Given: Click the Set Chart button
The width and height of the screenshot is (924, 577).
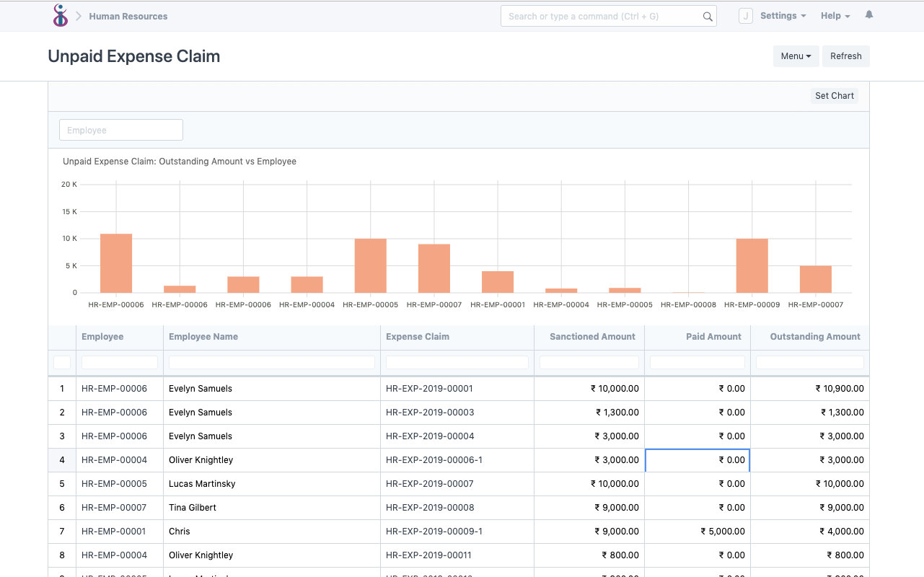Looking at the screenshot, I should click(x=834, y=95).
